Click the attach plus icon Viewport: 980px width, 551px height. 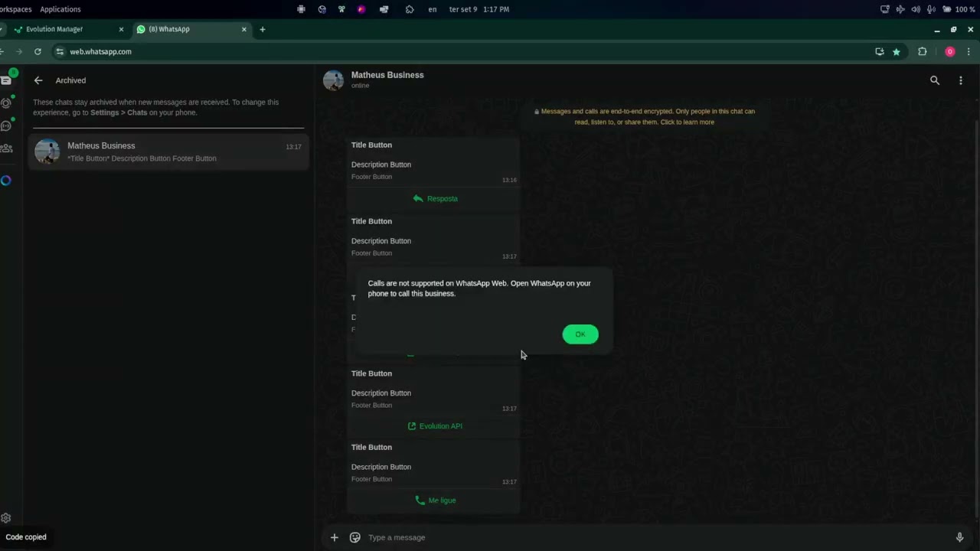point(334,537)
